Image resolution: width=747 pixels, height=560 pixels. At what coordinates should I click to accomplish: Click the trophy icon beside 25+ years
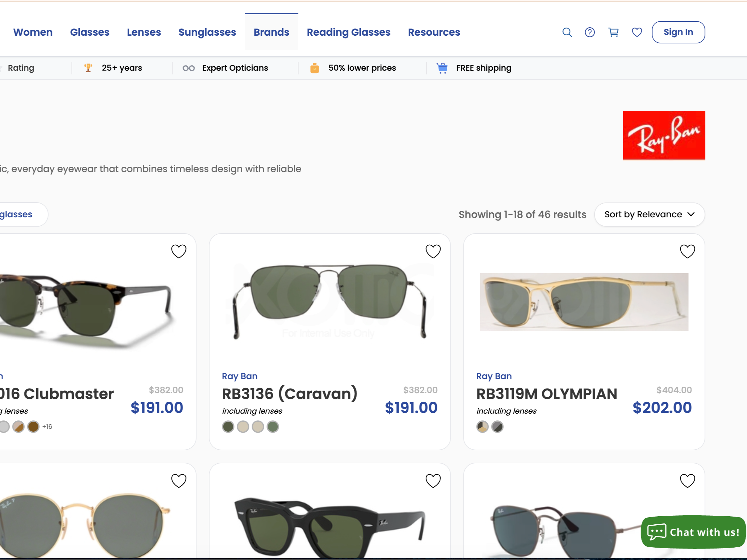tap(88, 68)
